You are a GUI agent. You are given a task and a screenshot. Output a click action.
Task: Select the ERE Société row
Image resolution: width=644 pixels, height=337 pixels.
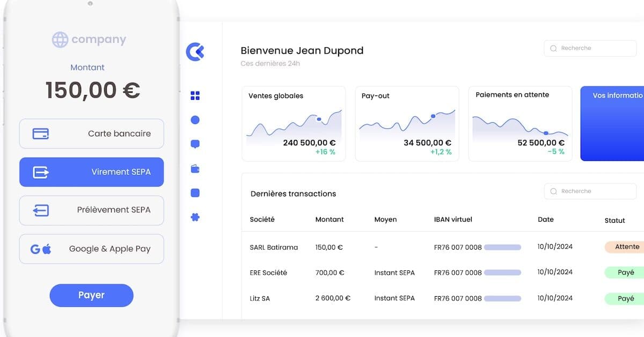point(443,273)
